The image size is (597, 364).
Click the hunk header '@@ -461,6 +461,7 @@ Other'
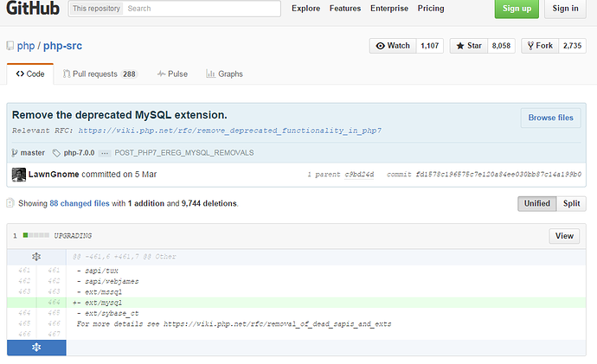pyautogui.click(x=125, y=257)
